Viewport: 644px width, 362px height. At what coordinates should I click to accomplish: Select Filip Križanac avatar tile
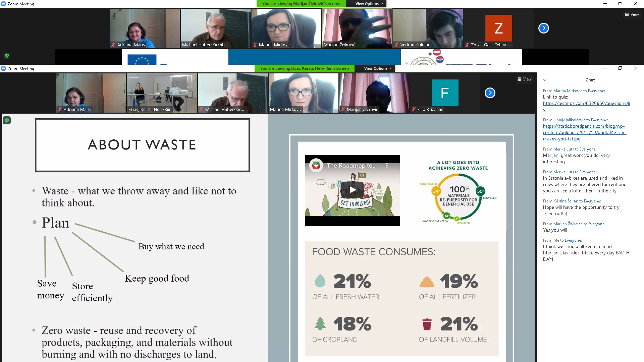click(445, 93)
